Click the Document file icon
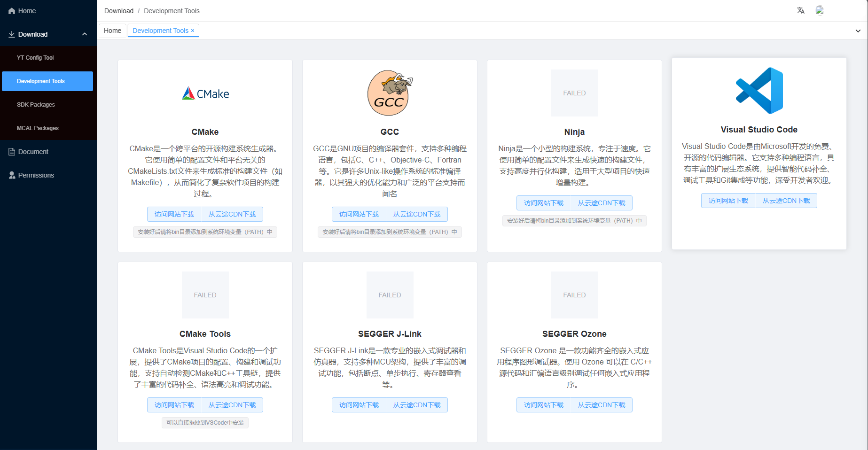Image resolution: width=868 pixels, height=450 pixels. tap(12, 152)
